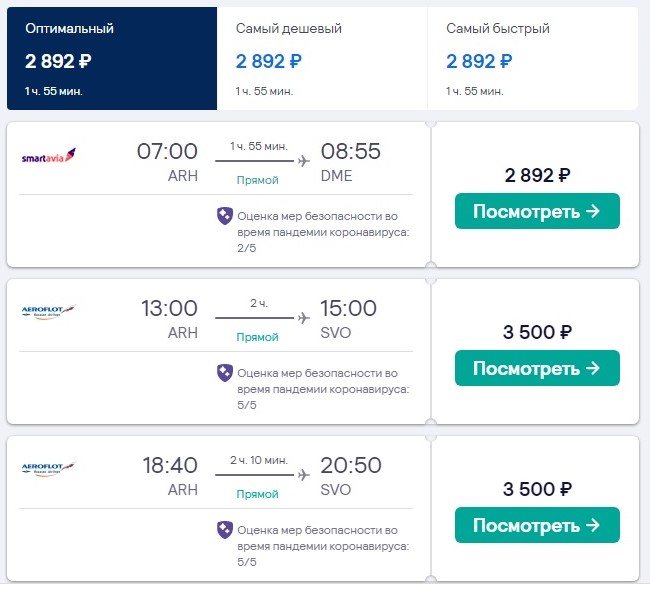Click the Aeroflot logo on 13:00 flight

[x=49, y=312]
